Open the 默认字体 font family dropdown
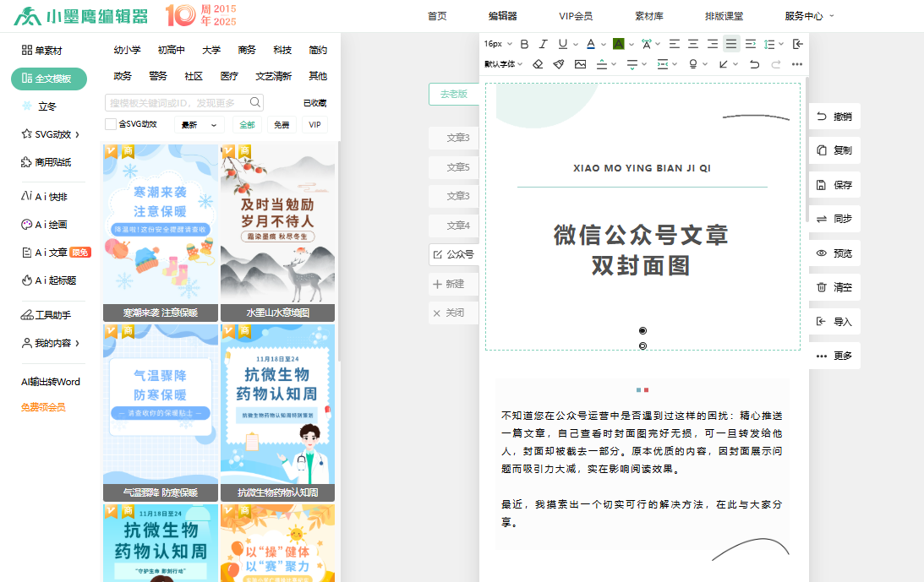 (x=503, y=64)
